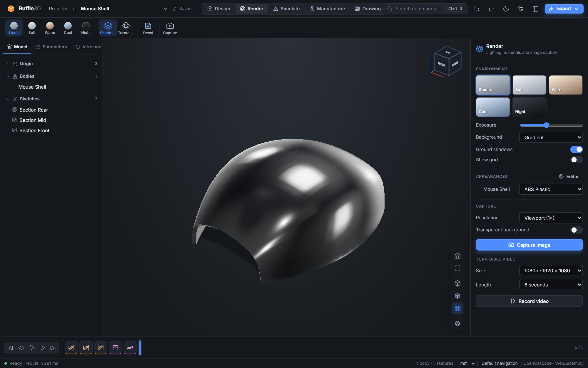Click the loft feature icon in timeline
Image resolution: width=588 pixels, height=368 pixels.
[115, 348]
